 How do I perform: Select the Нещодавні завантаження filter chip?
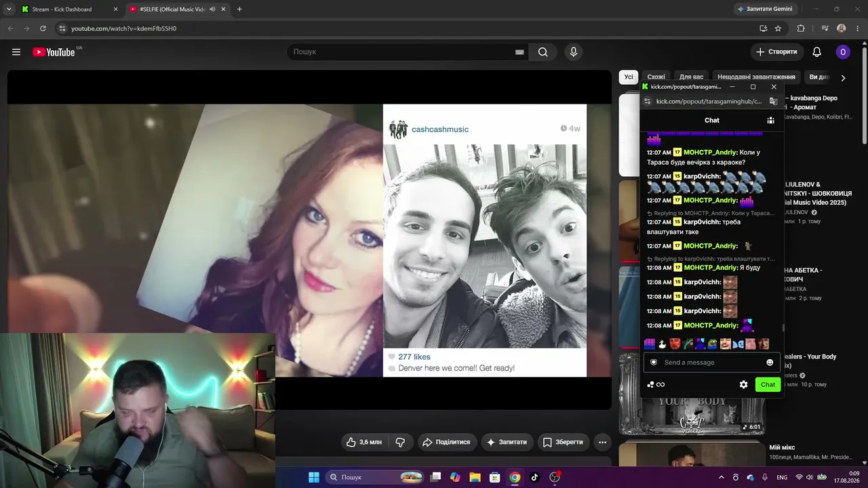[x=756, y=77]
